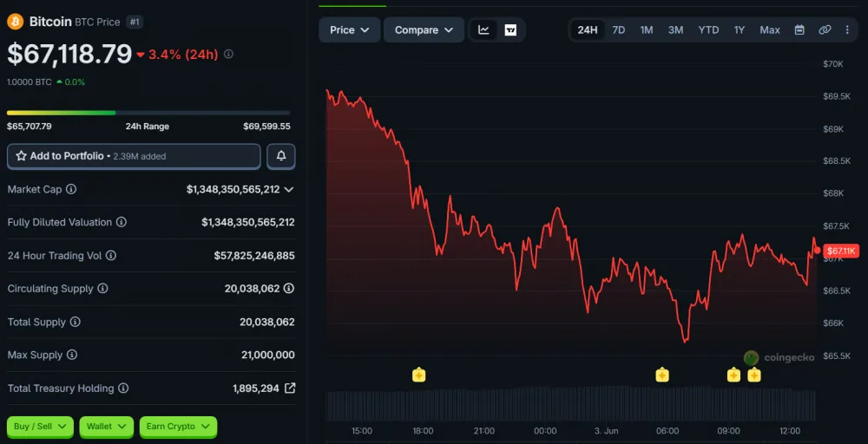The image size is (868, 444).
Task: Click the 1.0000 BTC text
Action: [x=30, y=82]
